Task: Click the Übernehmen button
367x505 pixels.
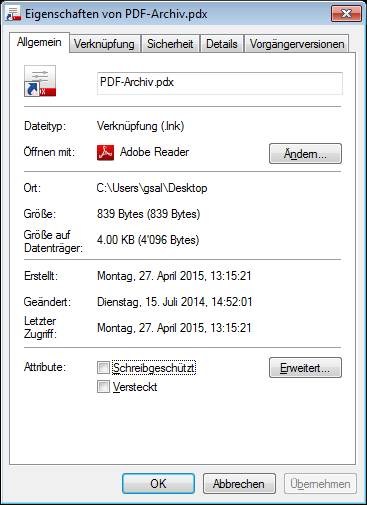Action: tap(320, 484)
